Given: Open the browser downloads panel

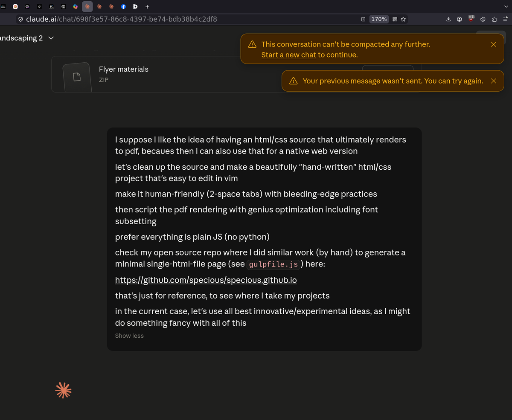Looking at the screenshot, I should tap(448, 19).
